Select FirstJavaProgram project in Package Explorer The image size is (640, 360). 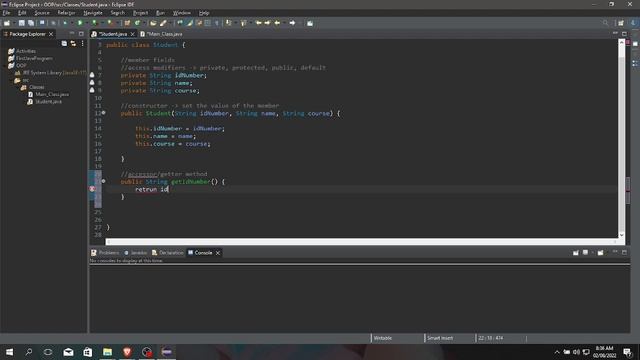(x=30, y=58)
